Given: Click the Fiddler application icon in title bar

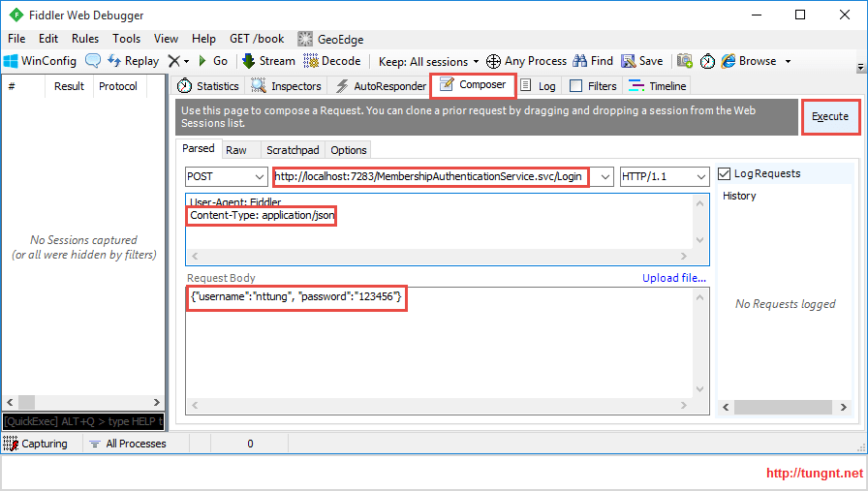Looking at the screenshot, I should [x=16, y=15].
